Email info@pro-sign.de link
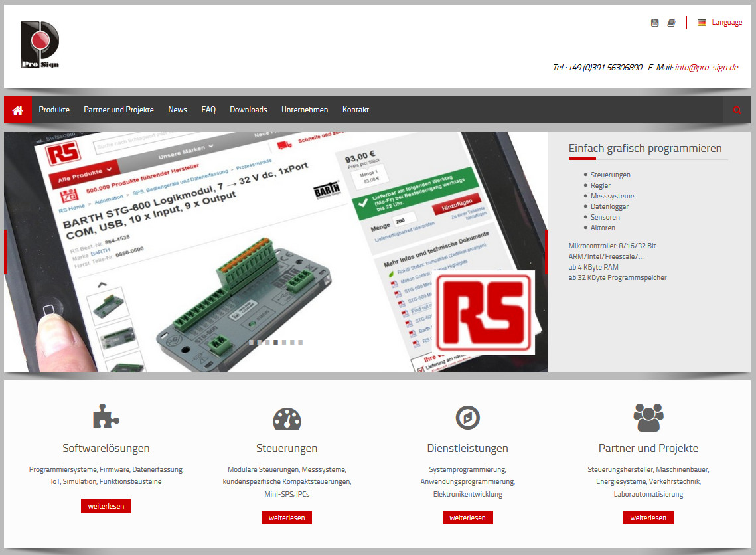Viewport: 756px width, 555px height. (x=706, y=68)
